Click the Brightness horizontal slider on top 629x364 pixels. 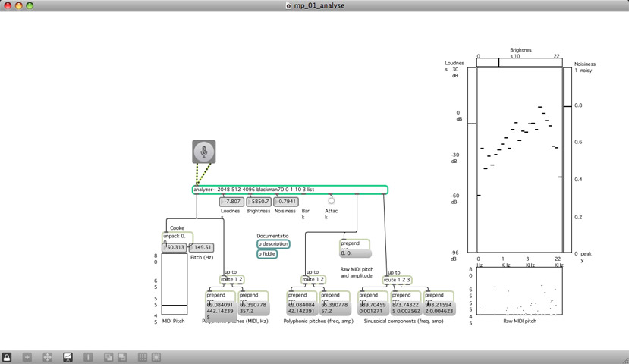coord(520,63)
